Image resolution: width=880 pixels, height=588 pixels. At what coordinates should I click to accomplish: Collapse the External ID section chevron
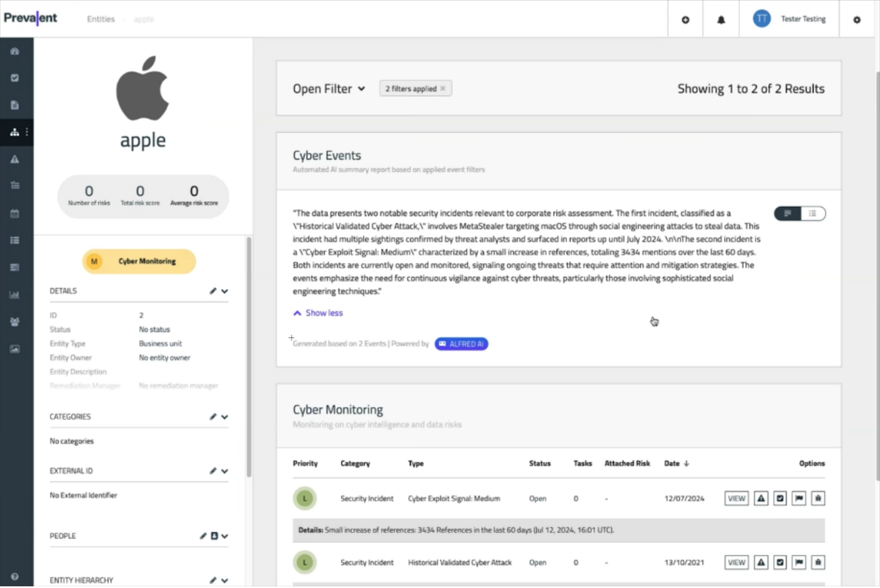pos(225,471)
